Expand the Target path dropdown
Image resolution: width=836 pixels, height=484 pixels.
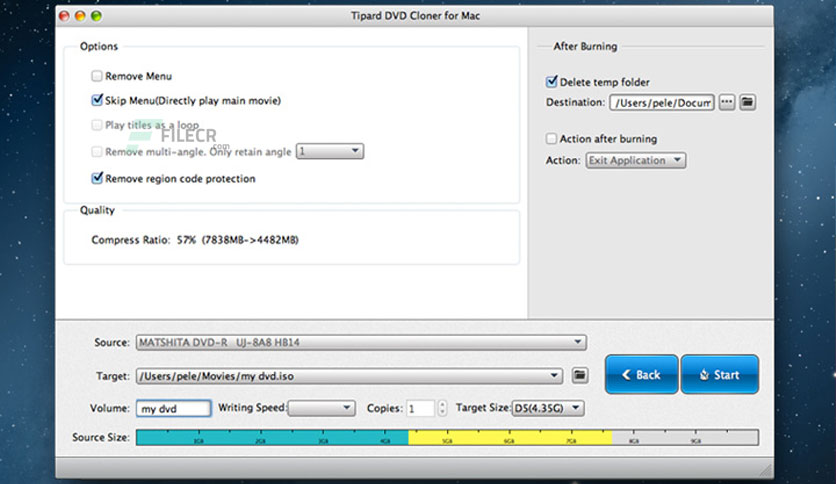point(349,376)
